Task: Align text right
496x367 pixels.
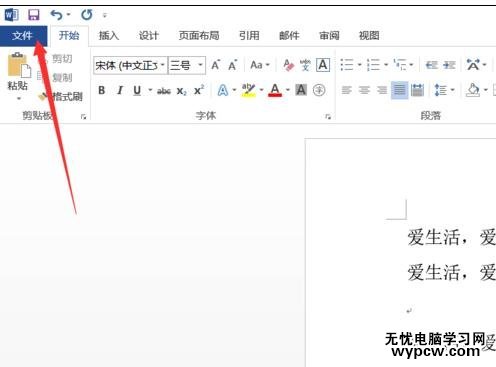Action: click(382, 90)
